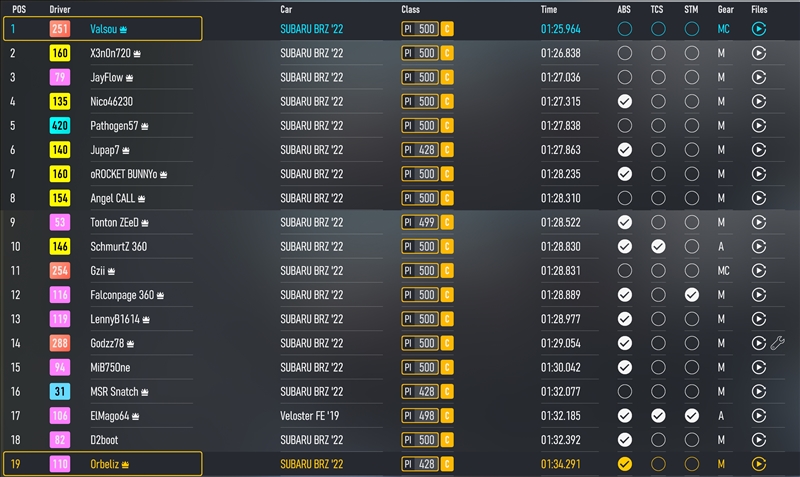The image size is (800, 477).
Task: Toggle ABS checkbox for Nico46230
Action: [624, 102]
